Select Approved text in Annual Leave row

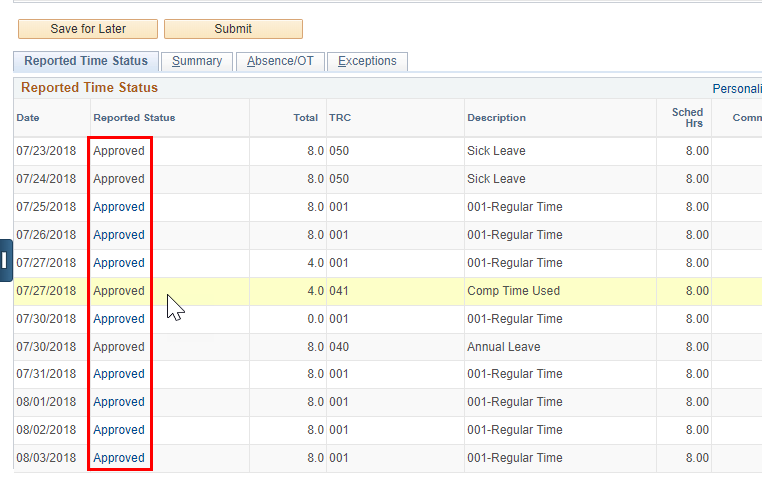[119, 347]
